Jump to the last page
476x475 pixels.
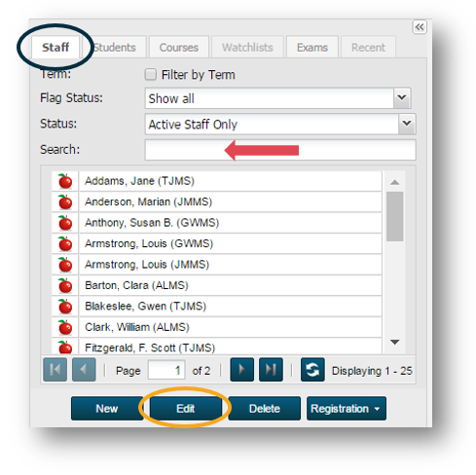coord(271,370)
